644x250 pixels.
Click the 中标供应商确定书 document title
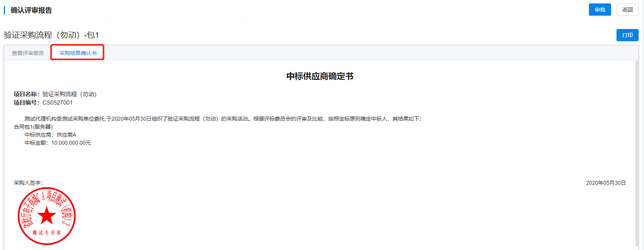320,76
